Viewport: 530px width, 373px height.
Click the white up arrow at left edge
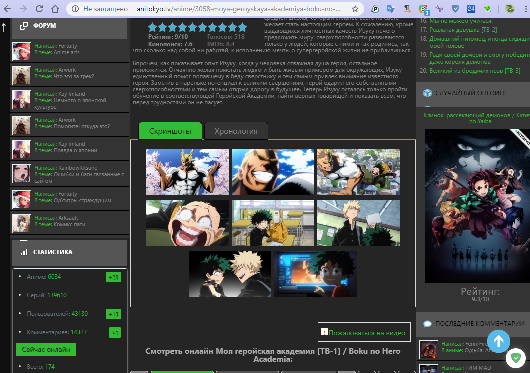pos(4,27)
